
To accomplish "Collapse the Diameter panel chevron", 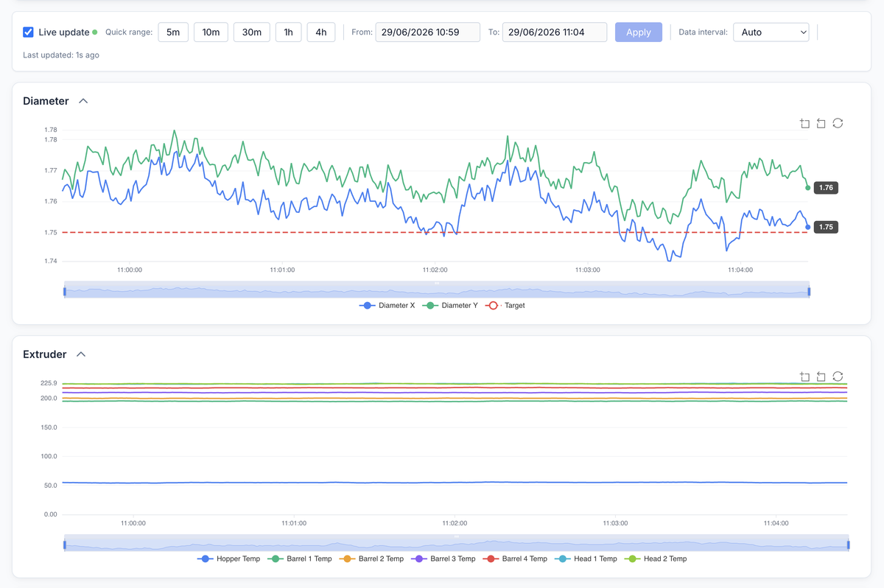I will coord(83,101).
